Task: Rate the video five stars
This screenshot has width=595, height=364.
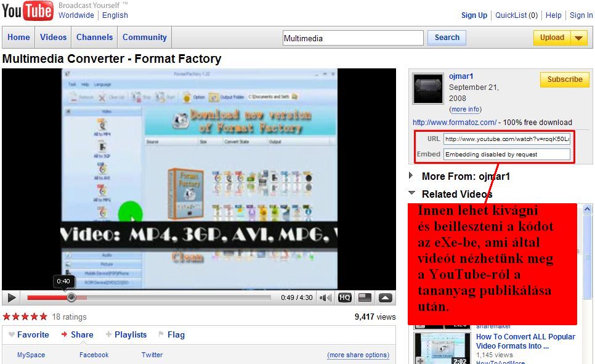Action: pos(44,317)
